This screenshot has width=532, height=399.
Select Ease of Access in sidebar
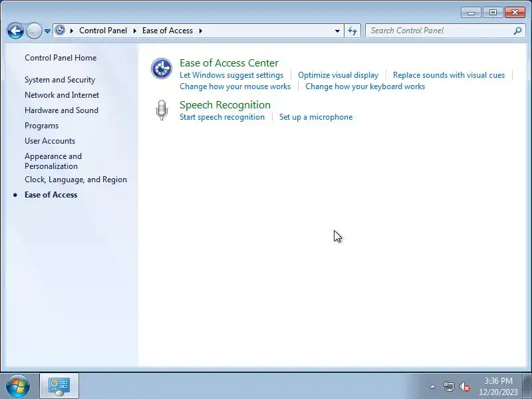51,195
